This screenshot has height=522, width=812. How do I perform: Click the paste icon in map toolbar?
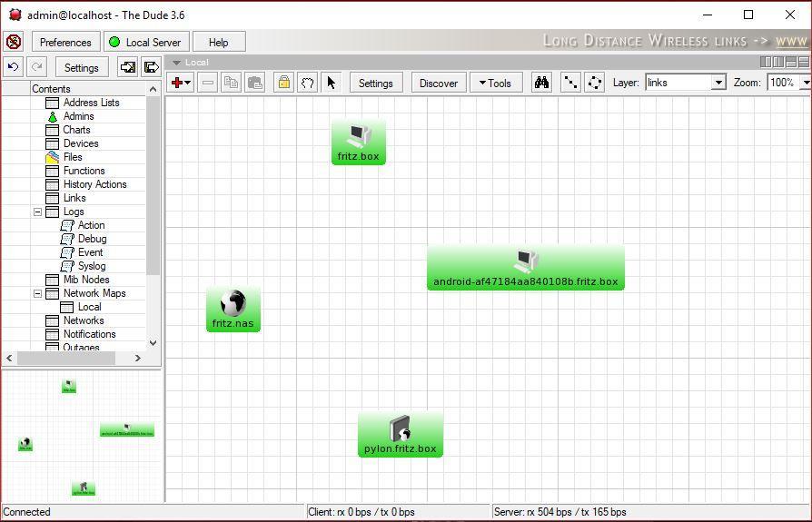tap(255, 83)
